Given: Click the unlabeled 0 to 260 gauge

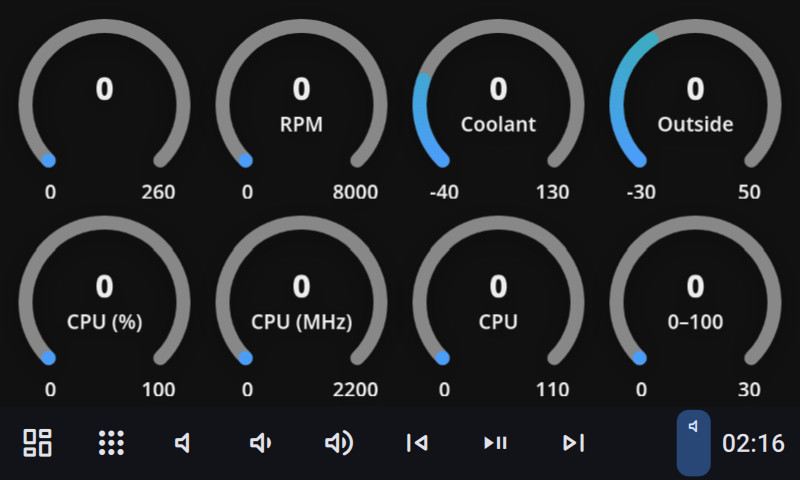Looking at the screenshot, I should (x=104, y=105).
